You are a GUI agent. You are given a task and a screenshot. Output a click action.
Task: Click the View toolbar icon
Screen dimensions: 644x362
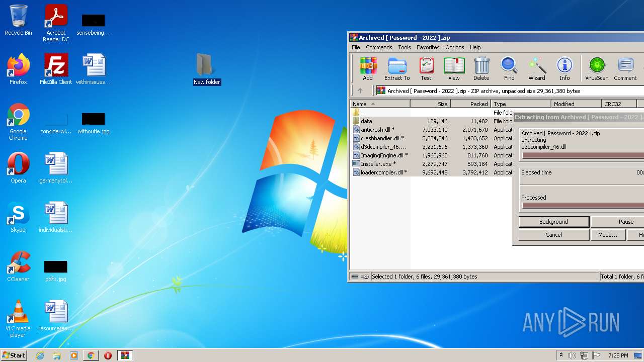[x=454, y=69]
